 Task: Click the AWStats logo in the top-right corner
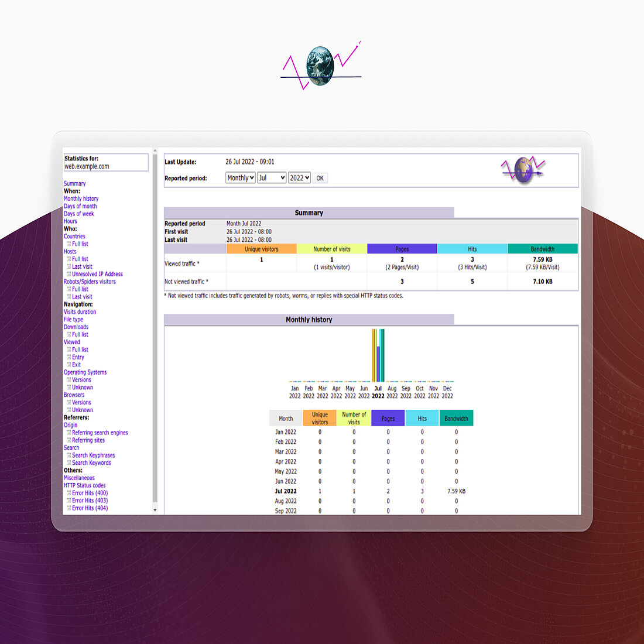(x=523, y=170)
